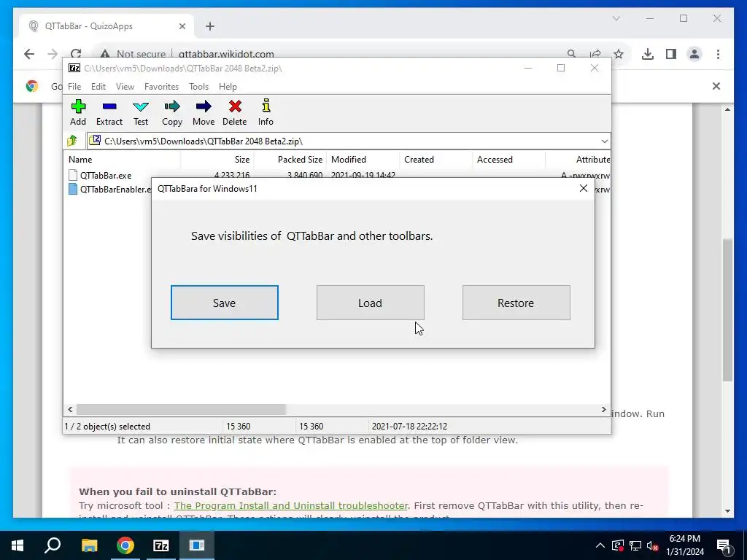Open the Edit menu in 7-Zip
747x560 pixels.
(98, 87)
